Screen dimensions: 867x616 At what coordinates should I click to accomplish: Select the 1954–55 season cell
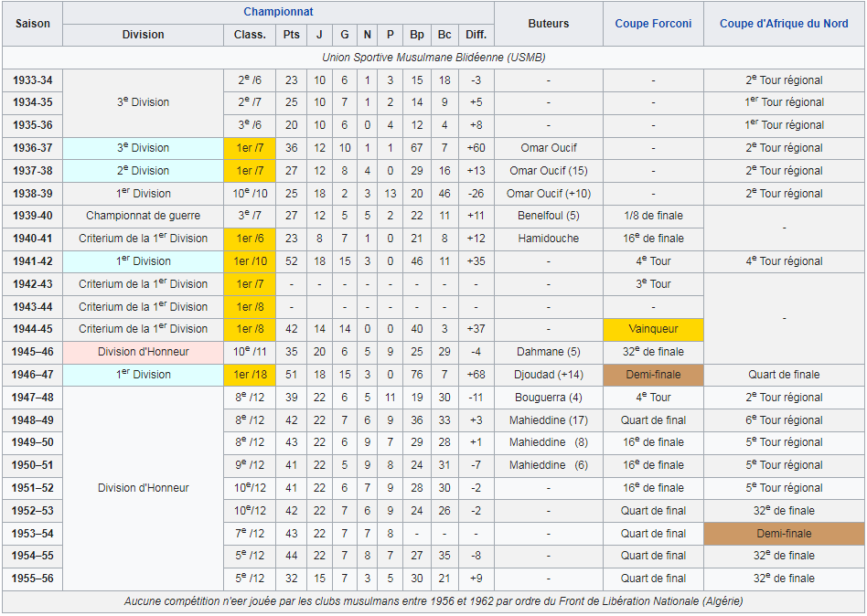pos(33,556)
